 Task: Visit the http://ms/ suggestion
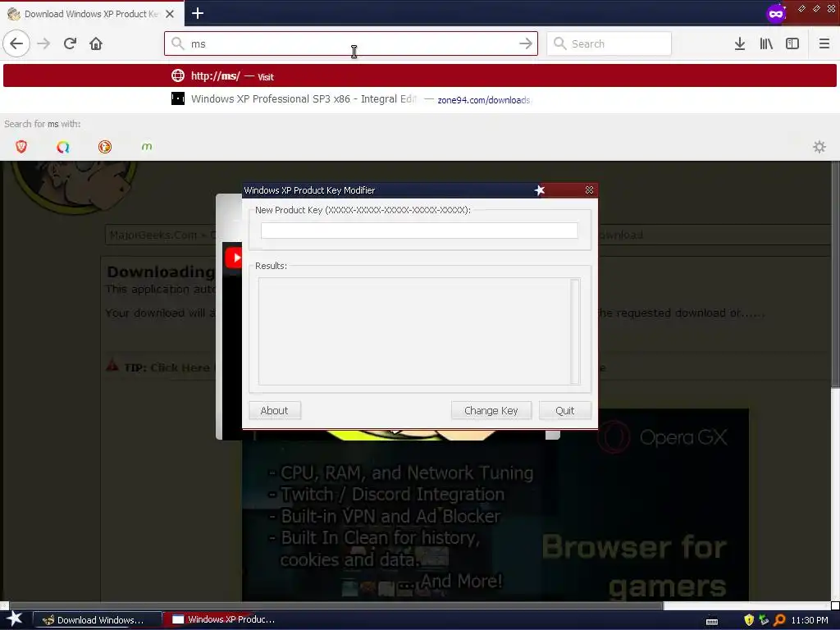[420, 75]
